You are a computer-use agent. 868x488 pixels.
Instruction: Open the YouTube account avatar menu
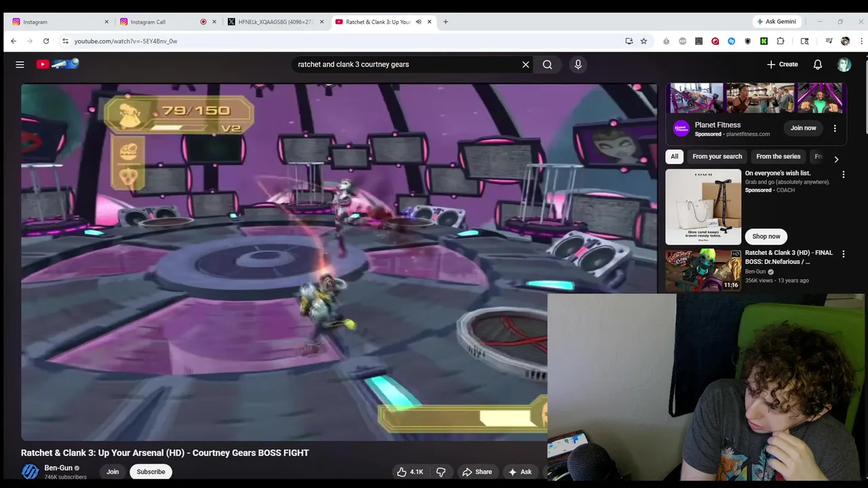point(844,64)
